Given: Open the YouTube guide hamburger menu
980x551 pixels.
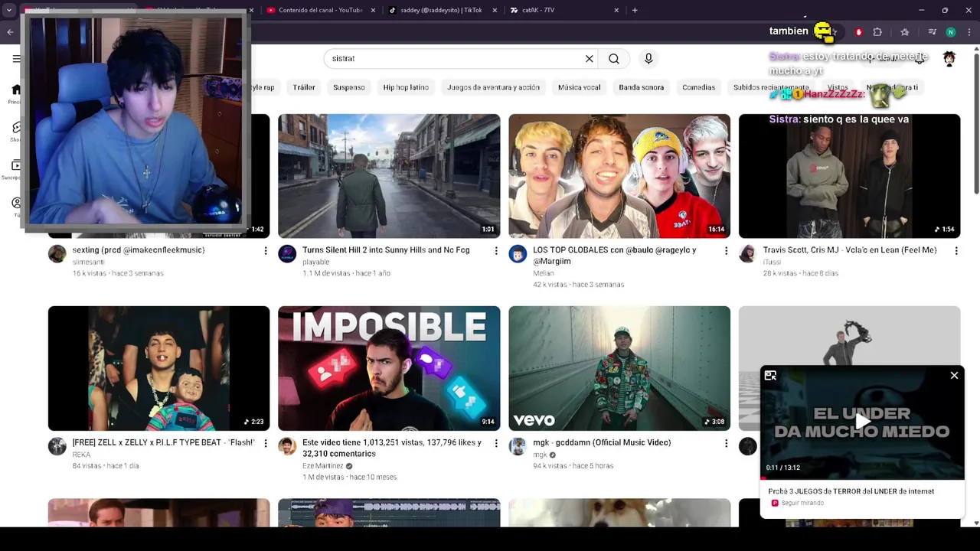Looking at the screenshot, I should click(x=16, y=59).
